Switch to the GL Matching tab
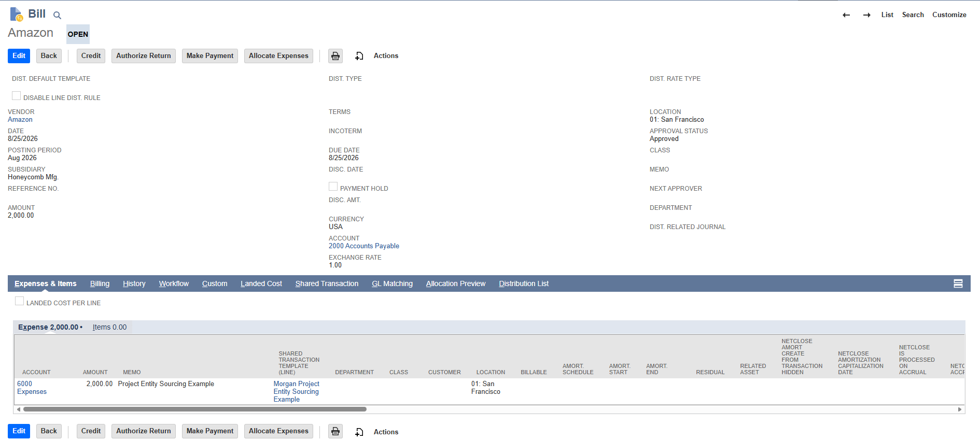The image size is (980, 440). pos(392,283)
